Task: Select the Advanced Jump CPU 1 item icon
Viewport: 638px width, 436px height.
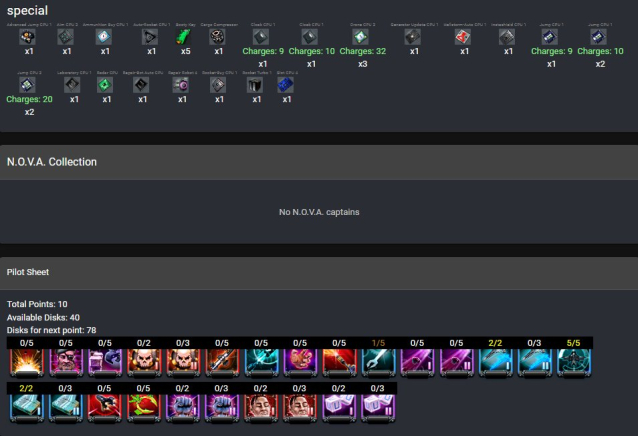Action: click(27, 37)
